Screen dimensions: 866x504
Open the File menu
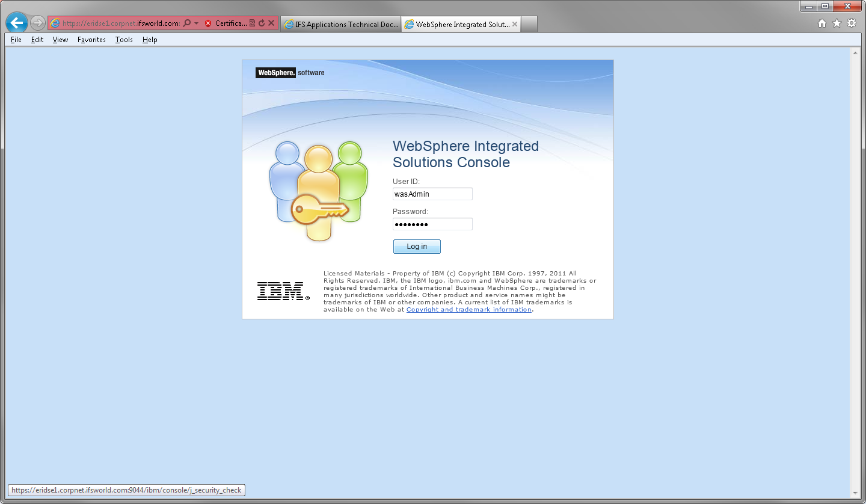tap(16, 40)
